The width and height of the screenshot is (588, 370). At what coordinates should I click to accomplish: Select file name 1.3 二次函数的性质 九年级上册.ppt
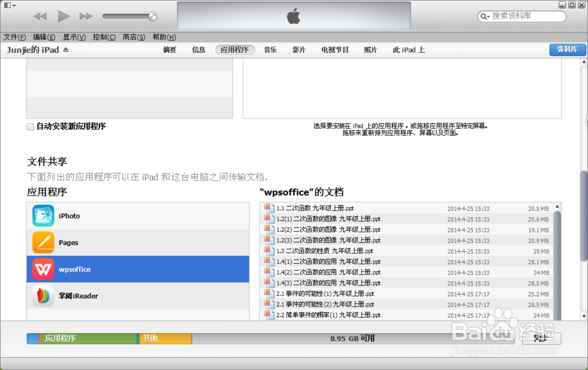pyautogui.click(x=325, y=251)
